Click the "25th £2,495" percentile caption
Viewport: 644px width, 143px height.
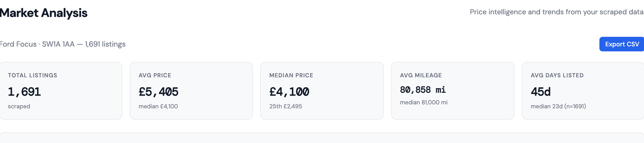point(286,106)
